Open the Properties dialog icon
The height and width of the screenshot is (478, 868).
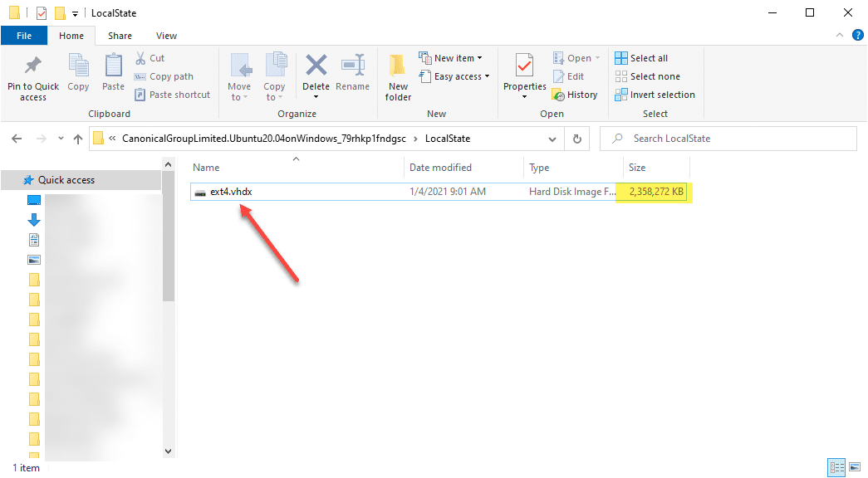[x=524, y=66]
